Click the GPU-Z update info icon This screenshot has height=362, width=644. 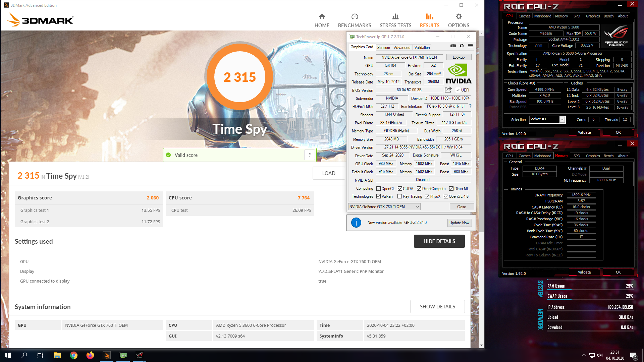[x=356, y=223]
